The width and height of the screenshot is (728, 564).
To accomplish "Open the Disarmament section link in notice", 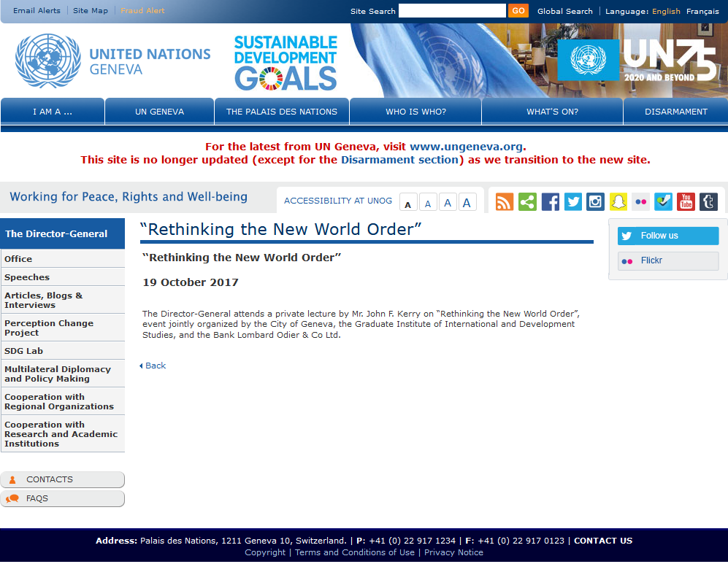I will click(x=399, y=160).
